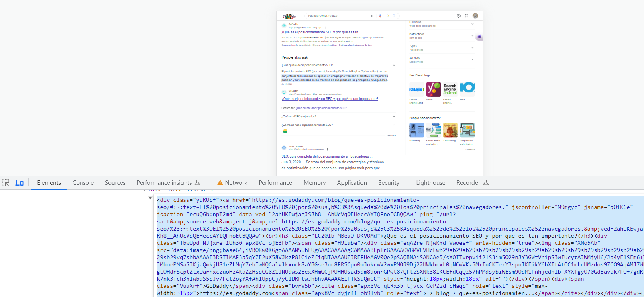Image resolution: width=644 pixels, height=297 pixels.
Task: Start voice search with microphone icon
Action: [x=380, y=16]
